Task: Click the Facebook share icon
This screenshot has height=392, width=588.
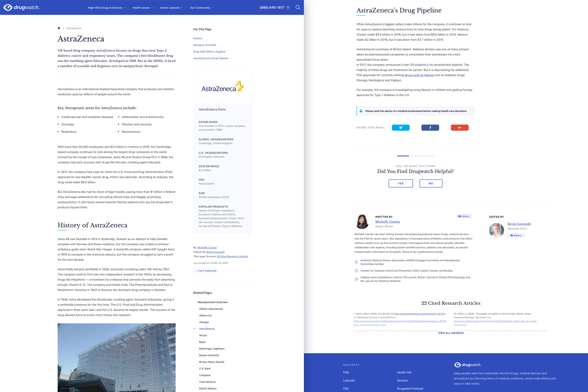Action: pyautogui.click(x=430, y=128)
